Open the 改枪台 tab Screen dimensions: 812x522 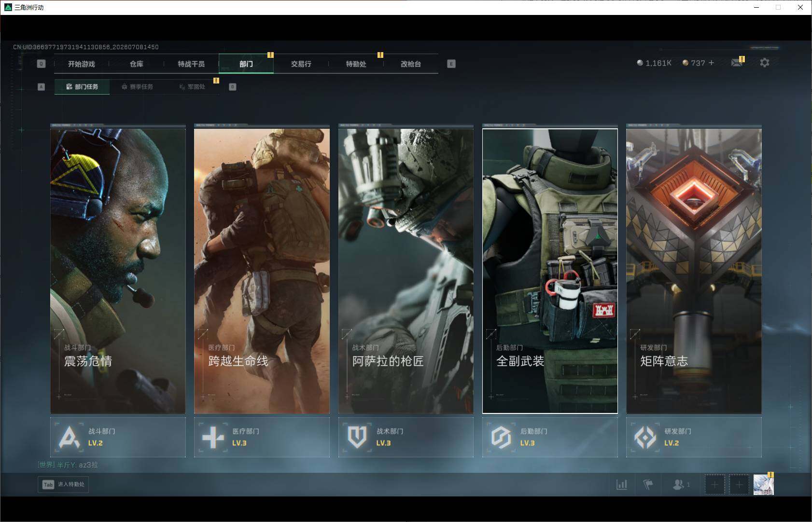[411, 64]
